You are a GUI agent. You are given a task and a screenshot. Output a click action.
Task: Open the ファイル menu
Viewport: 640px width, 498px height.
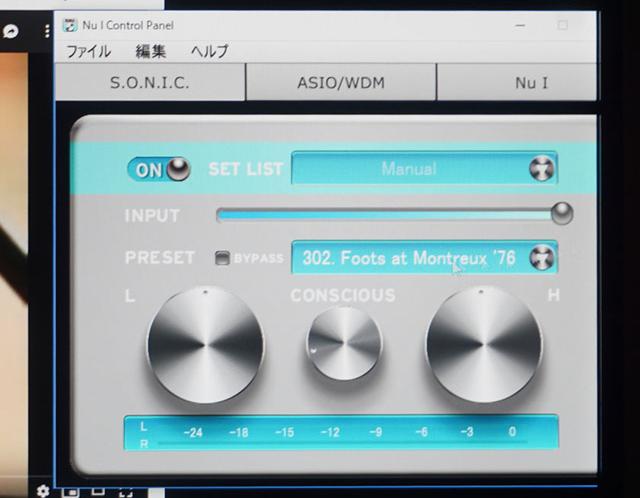(89, 51)
